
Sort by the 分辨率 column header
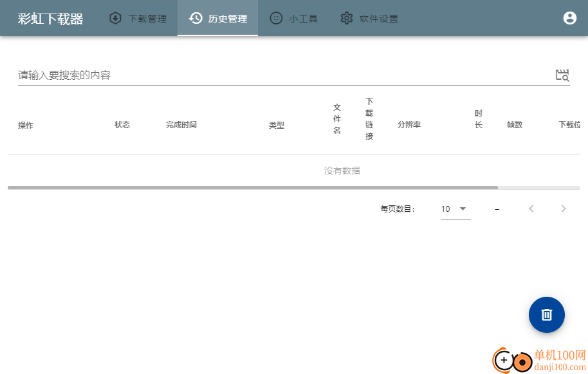tap(409, 124)
